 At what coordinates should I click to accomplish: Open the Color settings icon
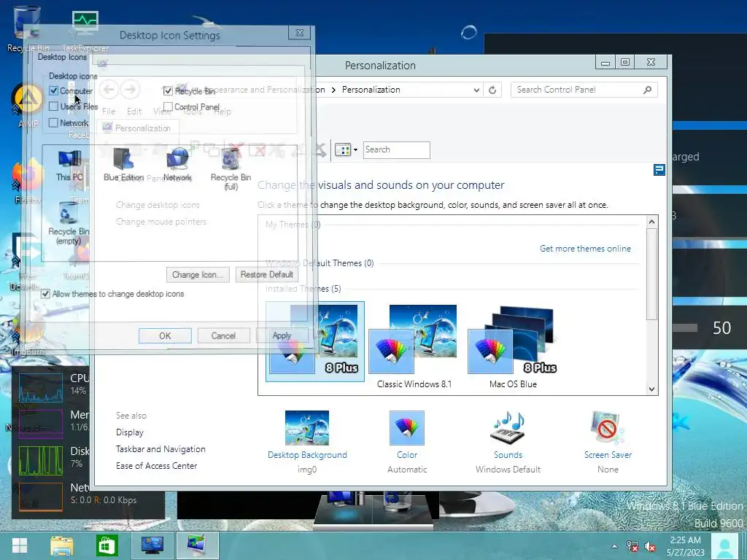pos(407,441)
